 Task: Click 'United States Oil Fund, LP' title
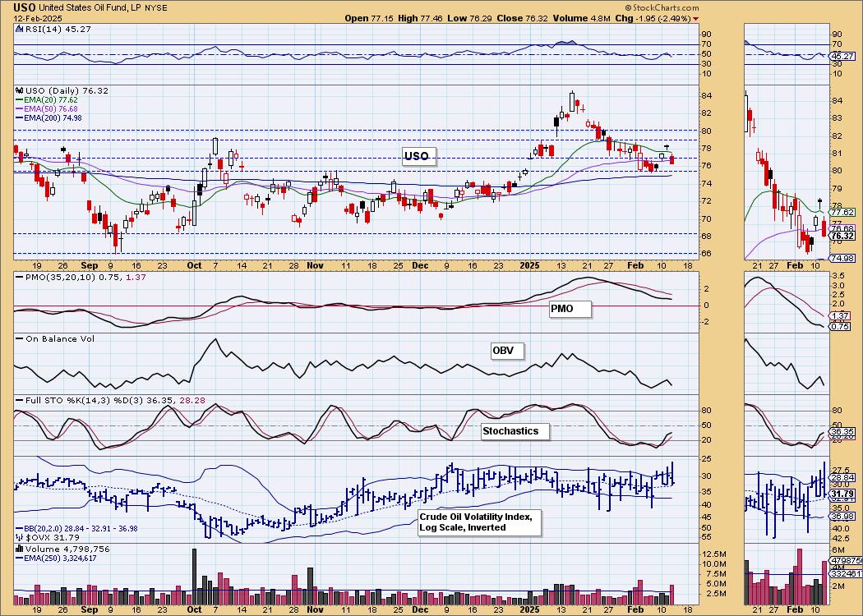(x=90, y=8)
